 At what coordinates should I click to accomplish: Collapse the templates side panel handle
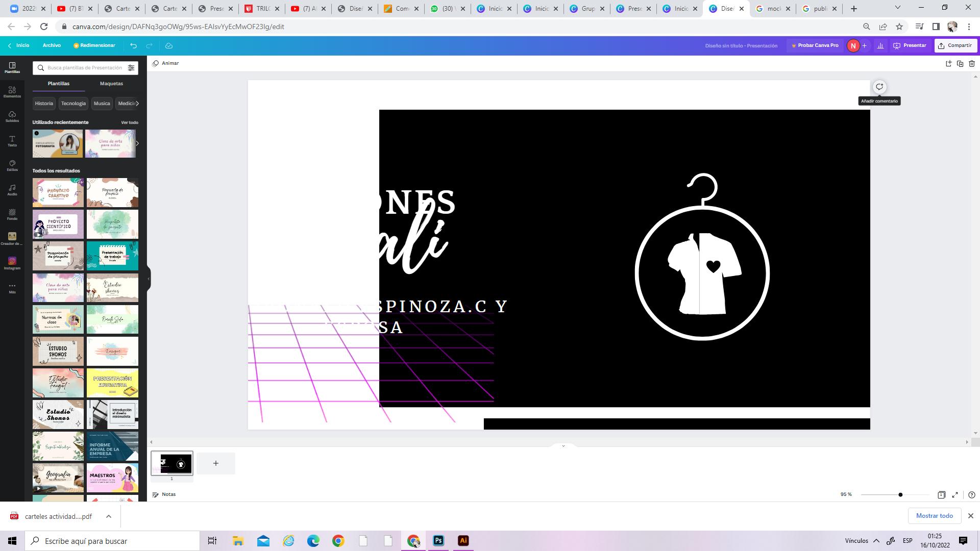(x=149, y=279)
